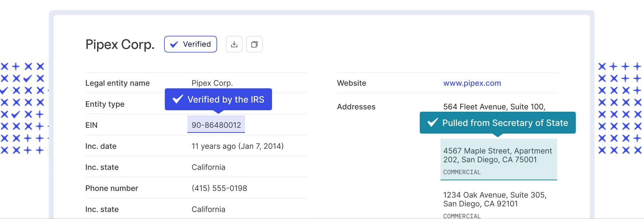
Task: Click the Phone number label
Action: tap(112, 188)
